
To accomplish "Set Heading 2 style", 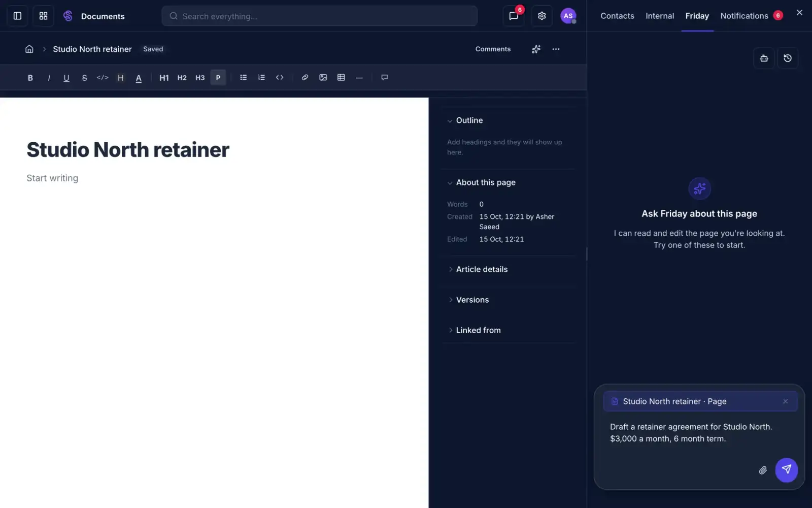I will (x=182, y=78).
